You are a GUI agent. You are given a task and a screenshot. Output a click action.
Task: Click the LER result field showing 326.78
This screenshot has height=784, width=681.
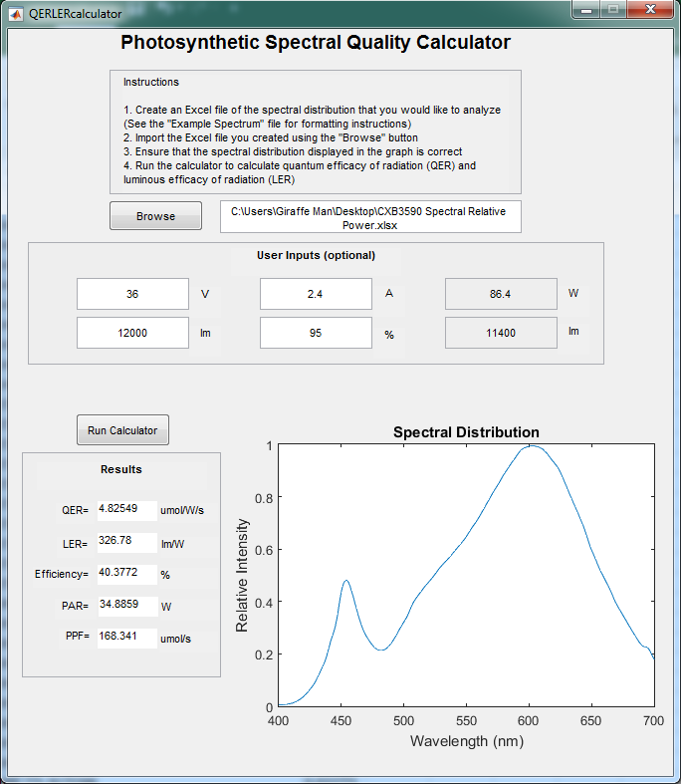(126, 543)
